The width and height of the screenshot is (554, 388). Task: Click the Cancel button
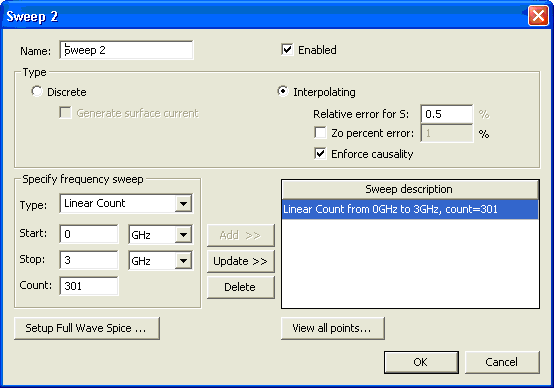502,362
